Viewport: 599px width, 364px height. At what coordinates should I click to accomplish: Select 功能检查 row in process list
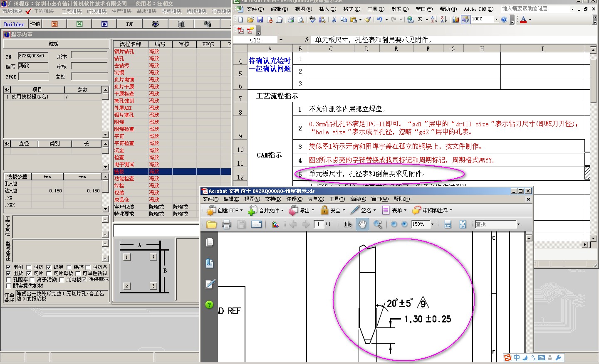tap(172, 179)
